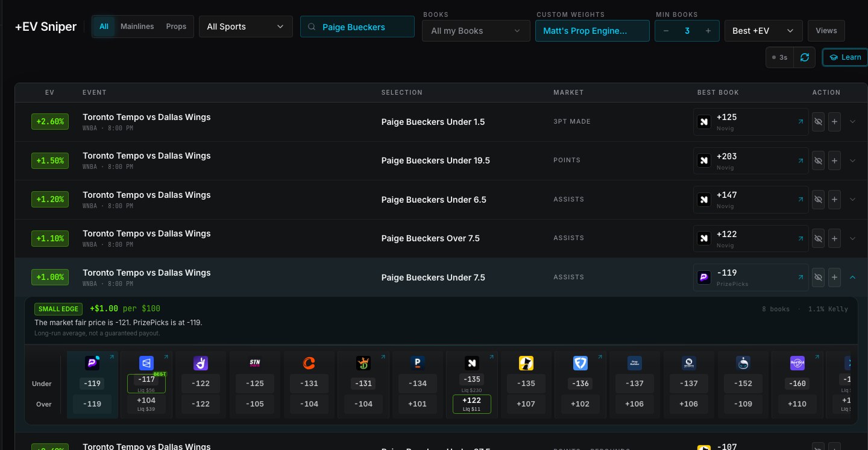This screenshot has width=868, height=450.
Task: Click the Views button
Action: pos(826,31)
